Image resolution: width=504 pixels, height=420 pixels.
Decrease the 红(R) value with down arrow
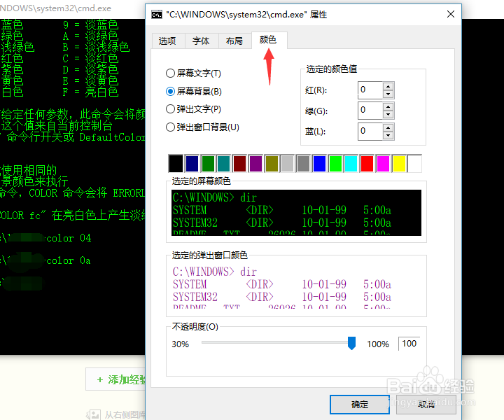(388, 94)
